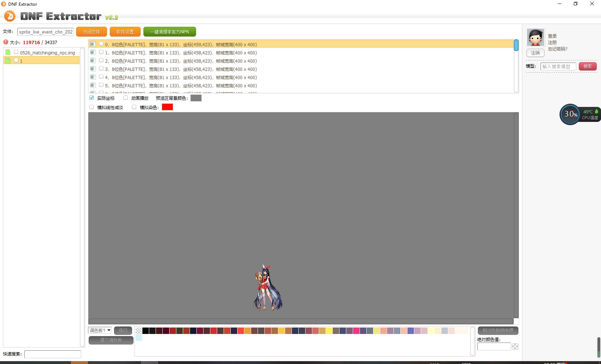Click the 快速搜索 input field
The width and height of the screenshot is (601, 364).
click(x=53, y=354)
